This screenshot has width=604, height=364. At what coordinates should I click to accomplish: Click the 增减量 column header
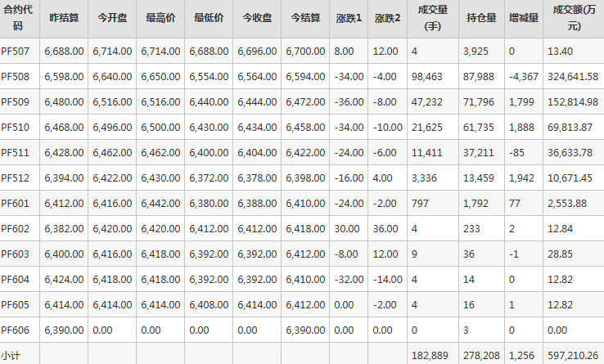tap(524, 18)
